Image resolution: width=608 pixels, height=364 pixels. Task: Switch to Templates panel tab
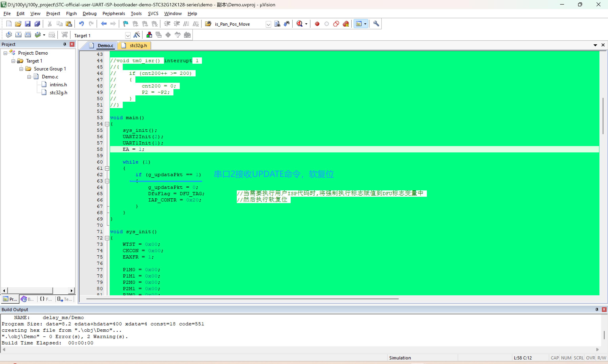(x=65, y=299)
